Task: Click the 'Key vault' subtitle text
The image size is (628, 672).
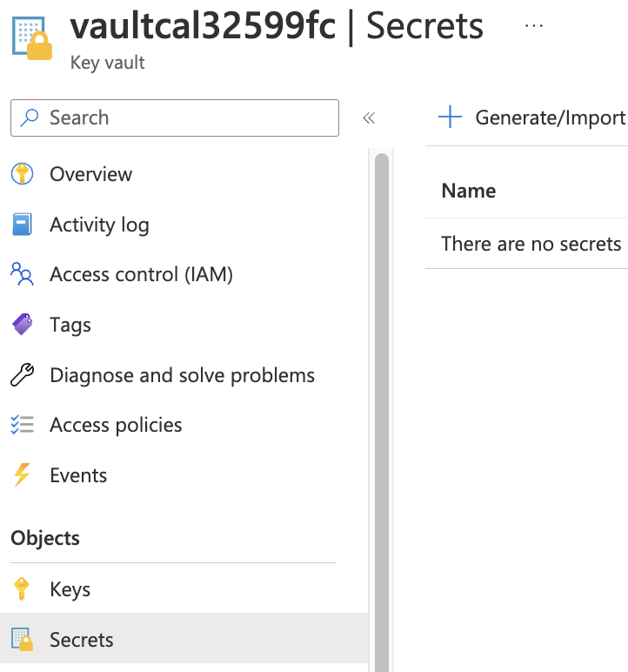Action: pyautogui.click(x=108, y=63)
